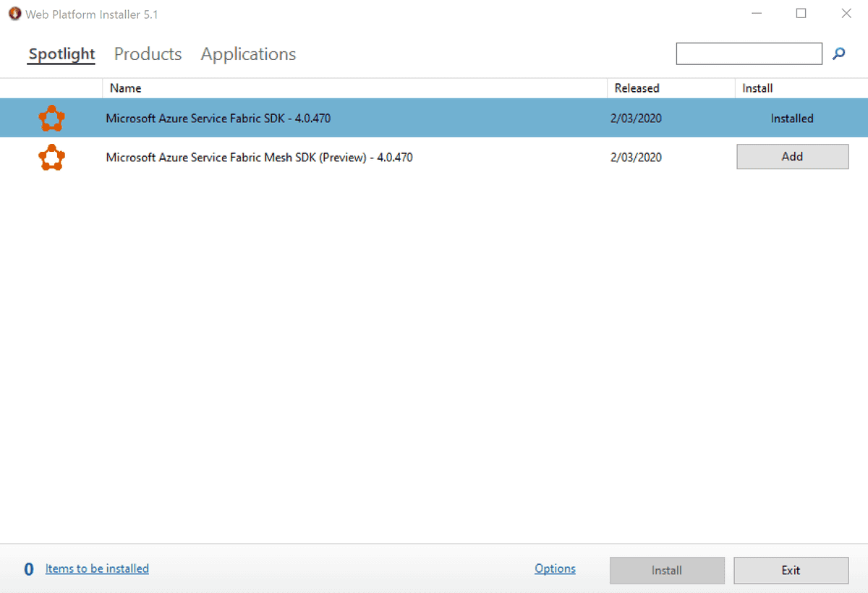Click the Web Platform Installer title bar icon

[x=14, y=13]
